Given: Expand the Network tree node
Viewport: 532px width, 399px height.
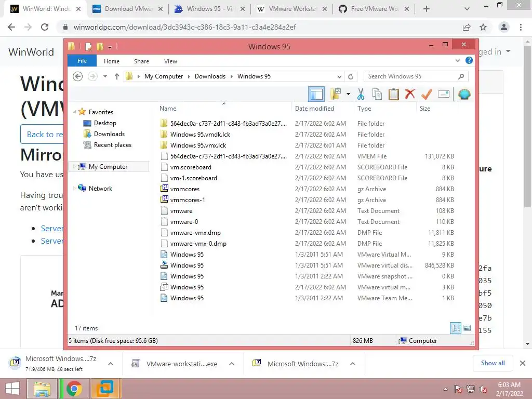Looking at the screenshot, I should pos(74,188).
